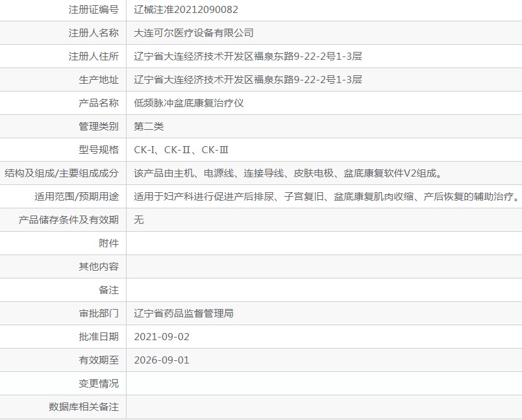The height and width of the screenshot is (420, 522).
Task: Select approval date 2021-09-02
Action: 162,337
